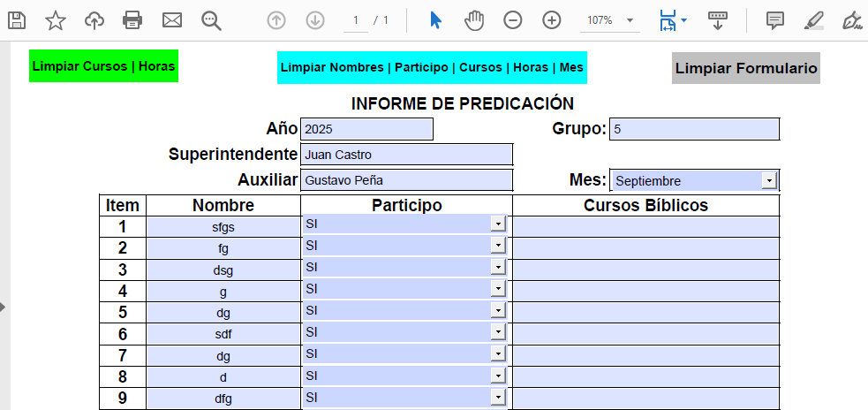
Task: Click the Item column header
Action: click(x=123, y=206)
